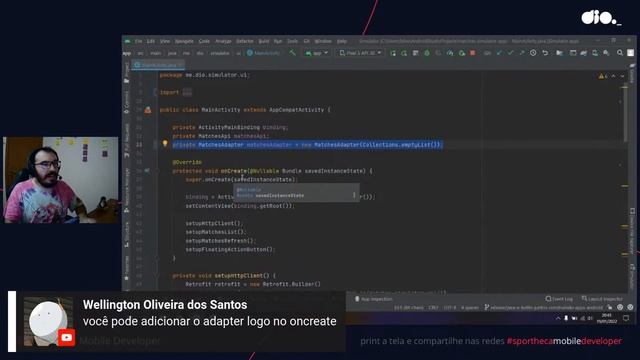Click the editor vertical scrollbar
Viewport: 640px width, 360px height.
click(625, 114)
